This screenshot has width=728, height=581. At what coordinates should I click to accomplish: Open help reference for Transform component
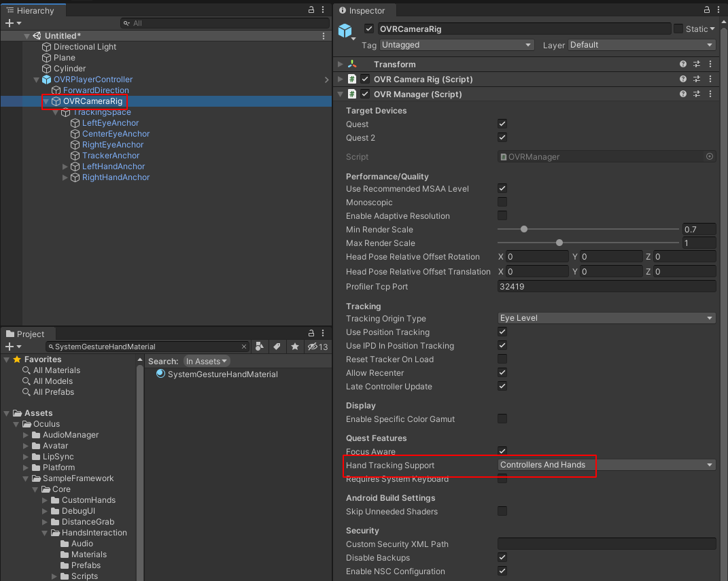683,64
